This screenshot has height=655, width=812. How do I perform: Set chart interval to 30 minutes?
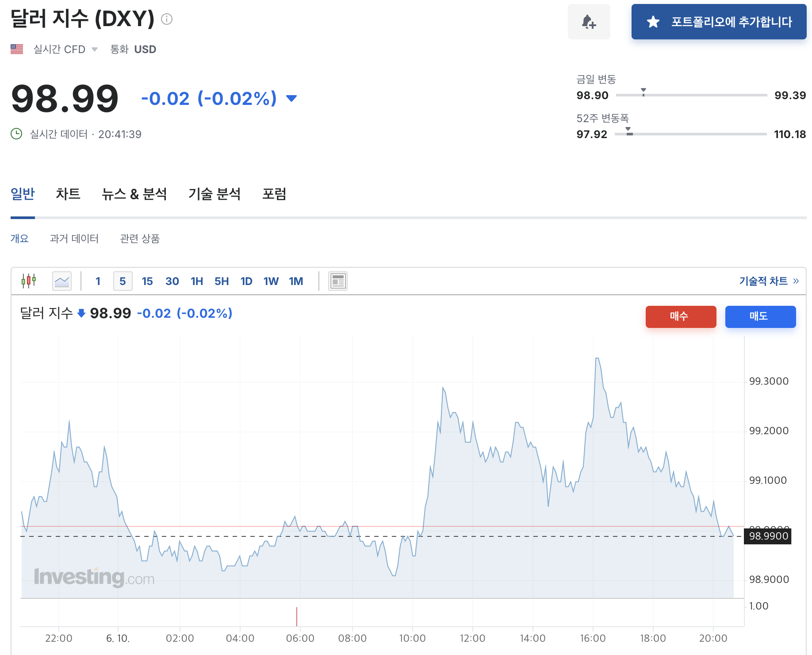tap(172, 281)
